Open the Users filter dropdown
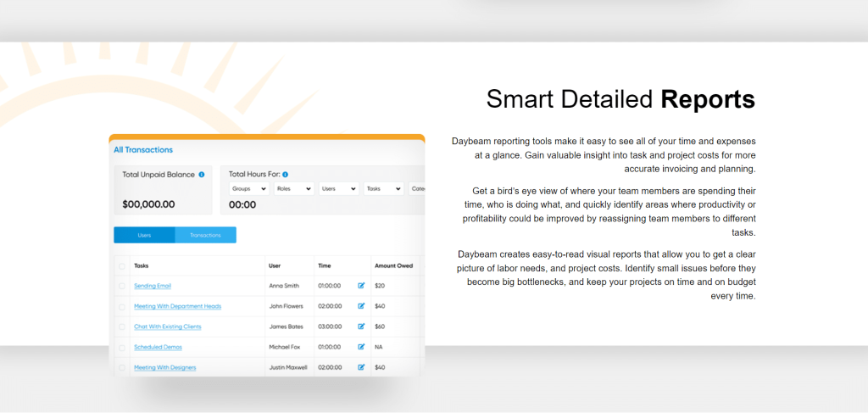Screen dimensions: 868x413 (339, 189)
